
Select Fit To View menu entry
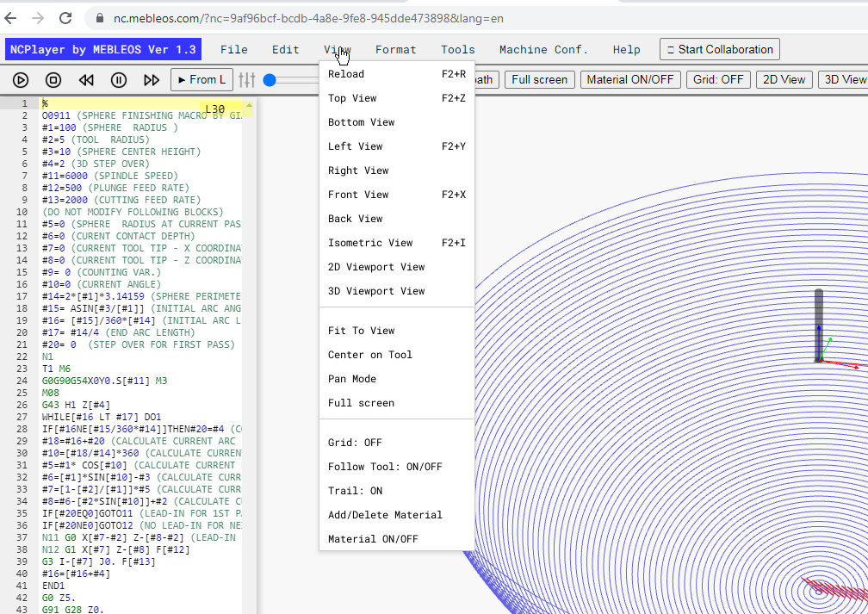(397, 331)
